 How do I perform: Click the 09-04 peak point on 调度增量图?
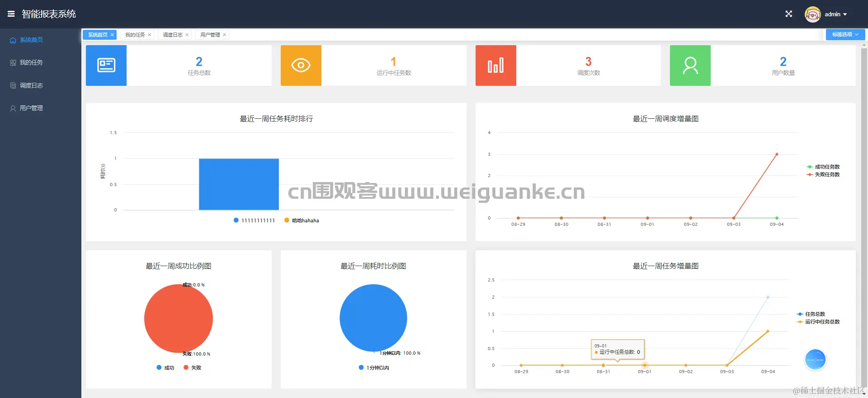click(777, 154)
